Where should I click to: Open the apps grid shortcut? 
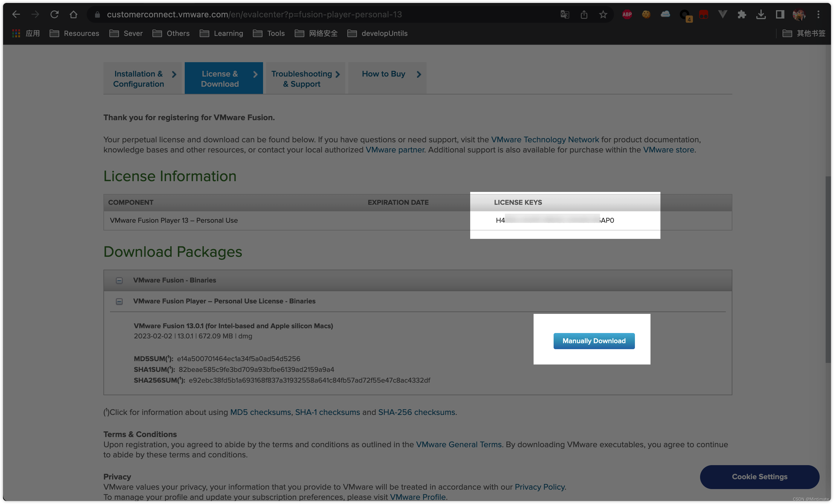(x=26, y=33)
